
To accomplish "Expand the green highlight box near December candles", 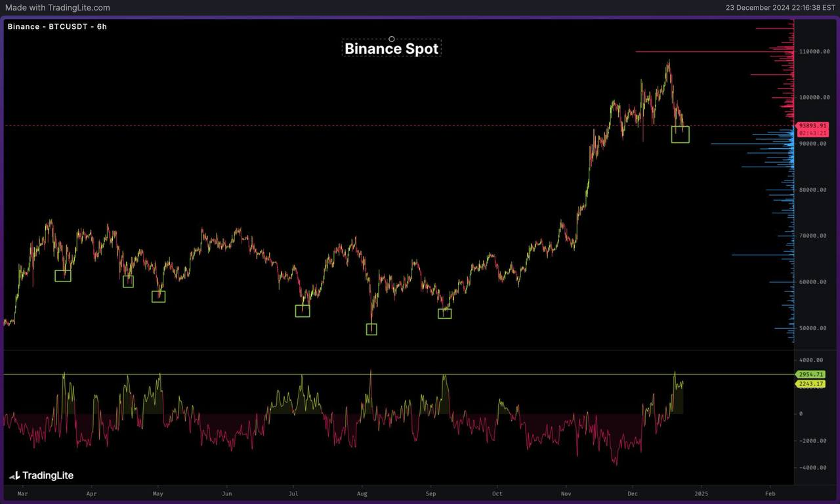I will (681, 135).
